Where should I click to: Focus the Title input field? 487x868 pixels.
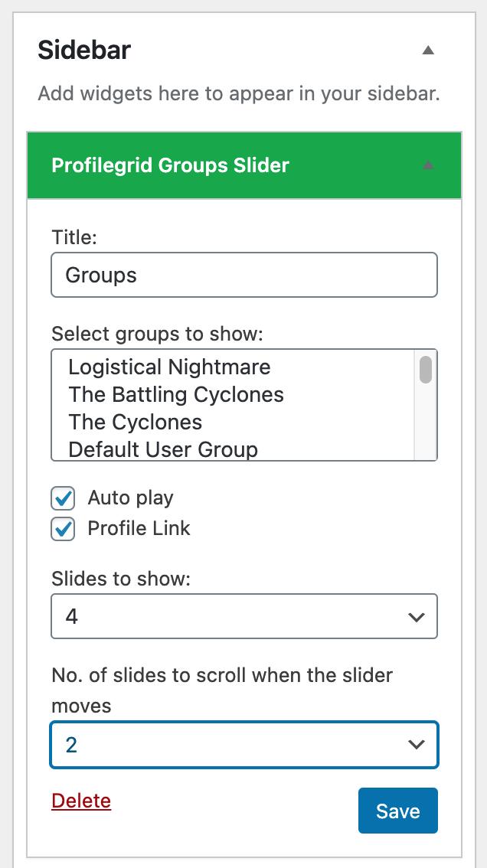pos(244,275)
